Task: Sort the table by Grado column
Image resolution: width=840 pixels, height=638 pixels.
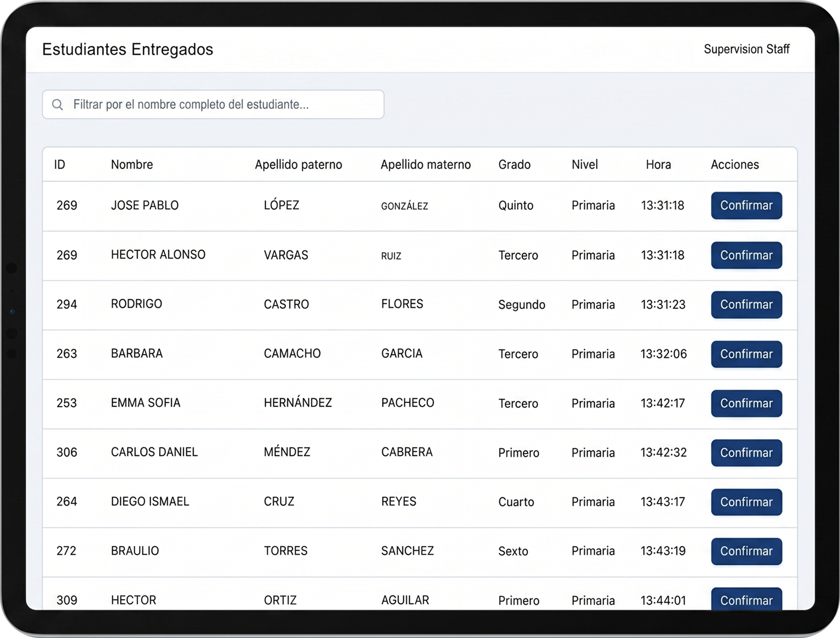Action: point(514,164)
